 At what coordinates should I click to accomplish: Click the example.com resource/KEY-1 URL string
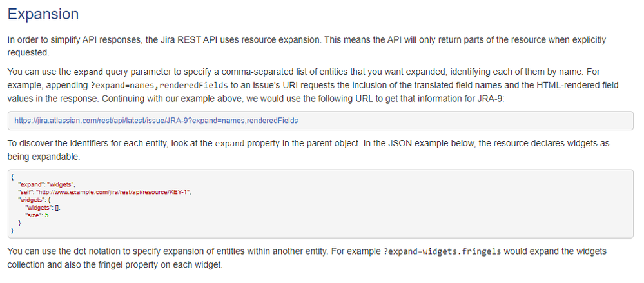[113, 192]
